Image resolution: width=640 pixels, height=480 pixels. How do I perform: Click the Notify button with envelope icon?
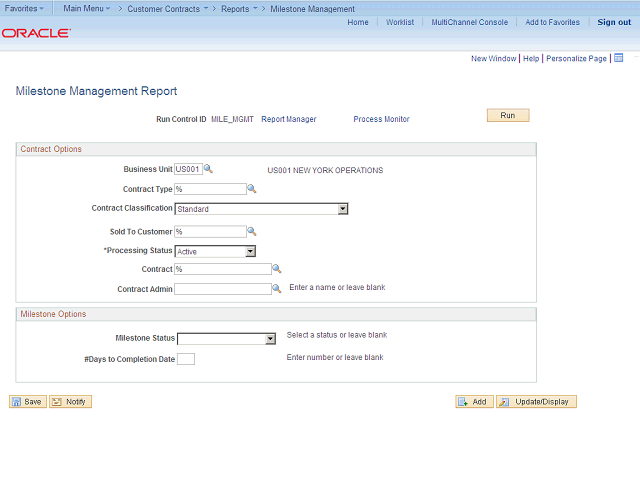coord(70,402)
